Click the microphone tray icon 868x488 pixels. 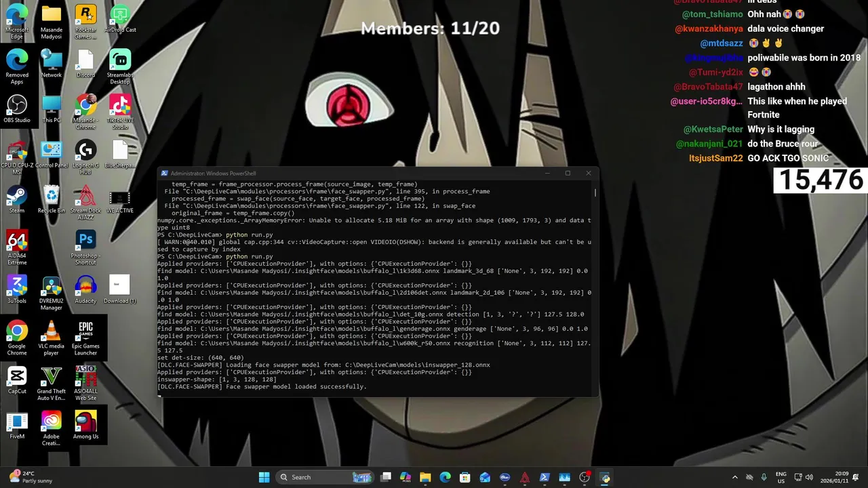pos(764,477)
